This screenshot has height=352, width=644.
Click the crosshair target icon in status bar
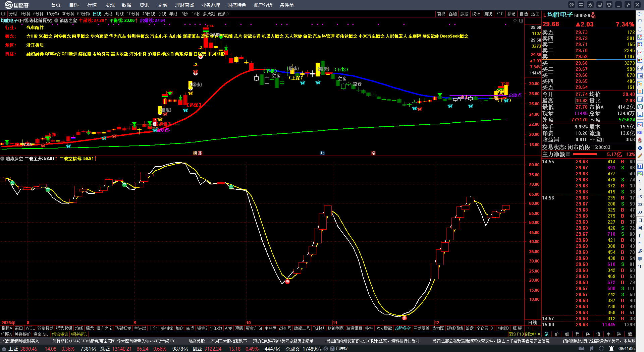pyautogui.click(x=602, y=349)
